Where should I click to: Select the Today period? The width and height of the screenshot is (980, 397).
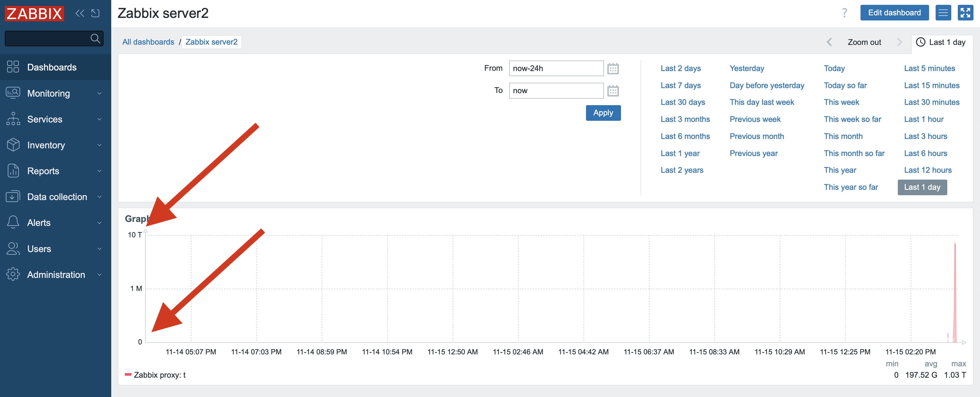pyautogui.click(x=834, y=68)
